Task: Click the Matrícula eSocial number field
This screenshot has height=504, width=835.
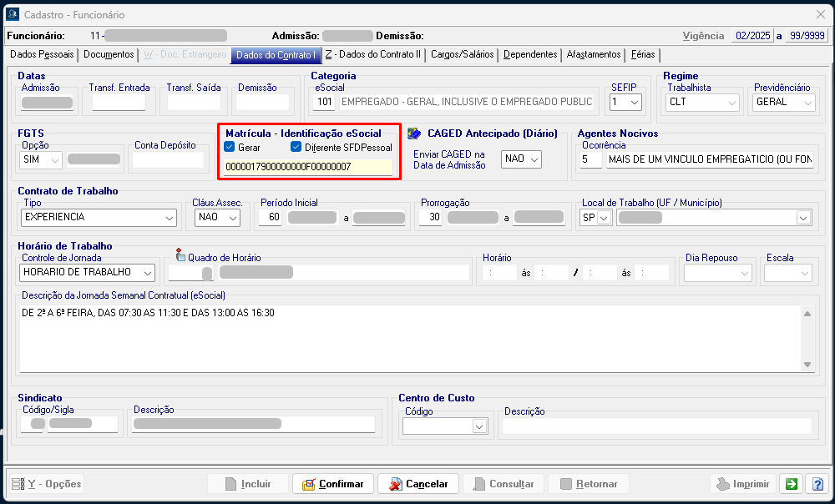Action: click(307, 167)
